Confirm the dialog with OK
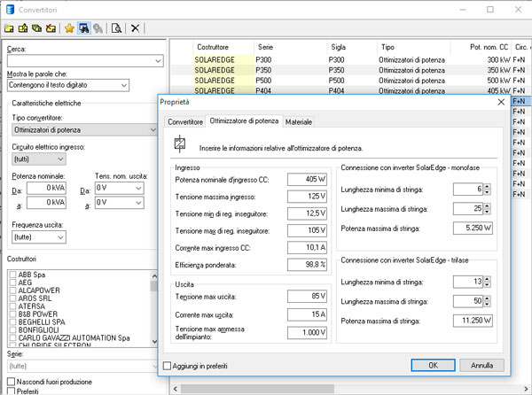Screen dimensions: 532x395 click(434, 365)
